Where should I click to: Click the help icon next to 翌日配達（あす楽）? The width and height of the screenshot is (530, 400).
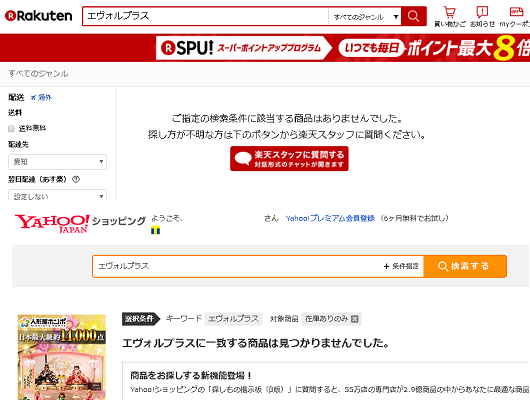[76, 179]
